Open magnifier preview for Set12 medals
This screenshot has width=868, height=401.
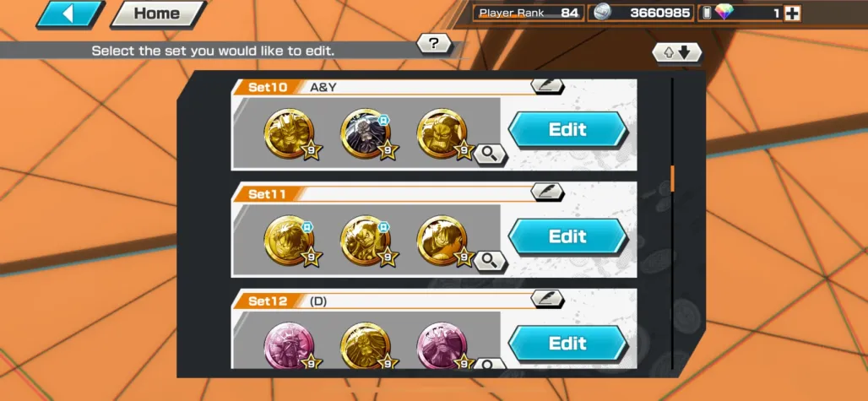[490, 364]
